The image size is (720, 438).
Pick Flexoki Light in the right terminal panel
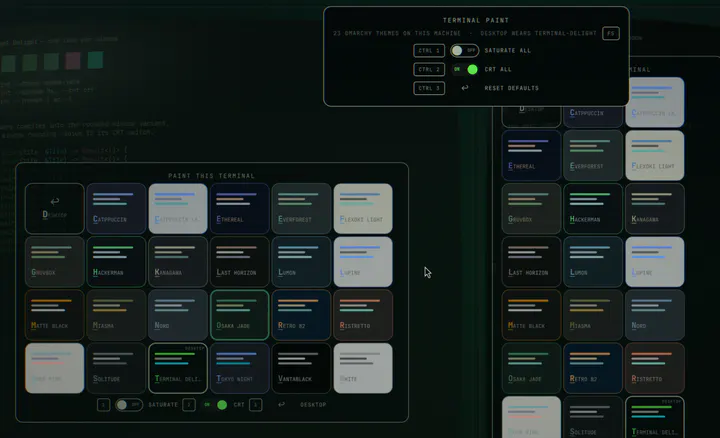(x=655, y=156)
